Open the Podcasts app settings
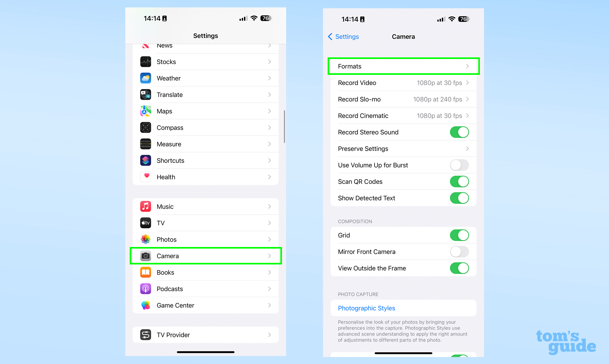The height and width of the screenshot is (364, 609). [206, 289]
